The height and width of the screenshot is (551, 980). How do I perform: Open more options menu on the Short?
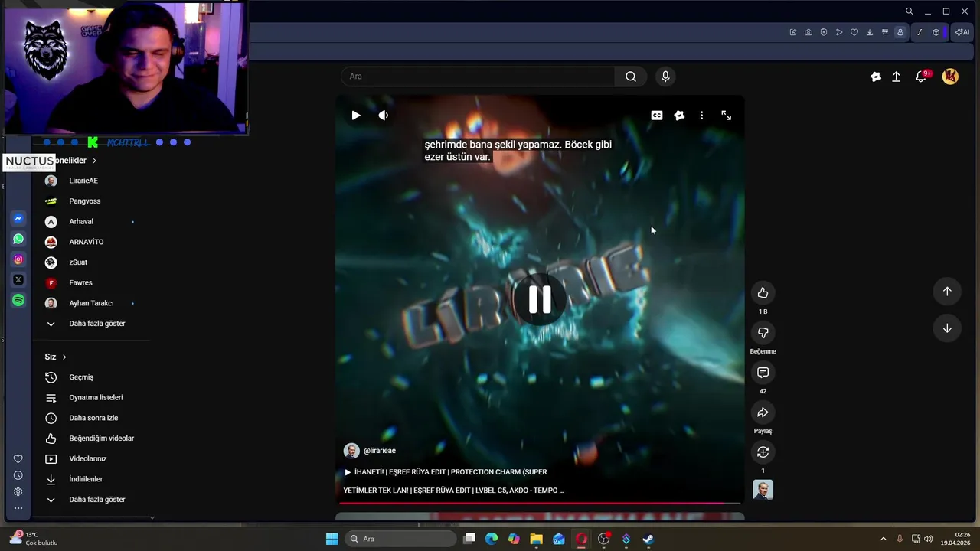pos(701,116)
